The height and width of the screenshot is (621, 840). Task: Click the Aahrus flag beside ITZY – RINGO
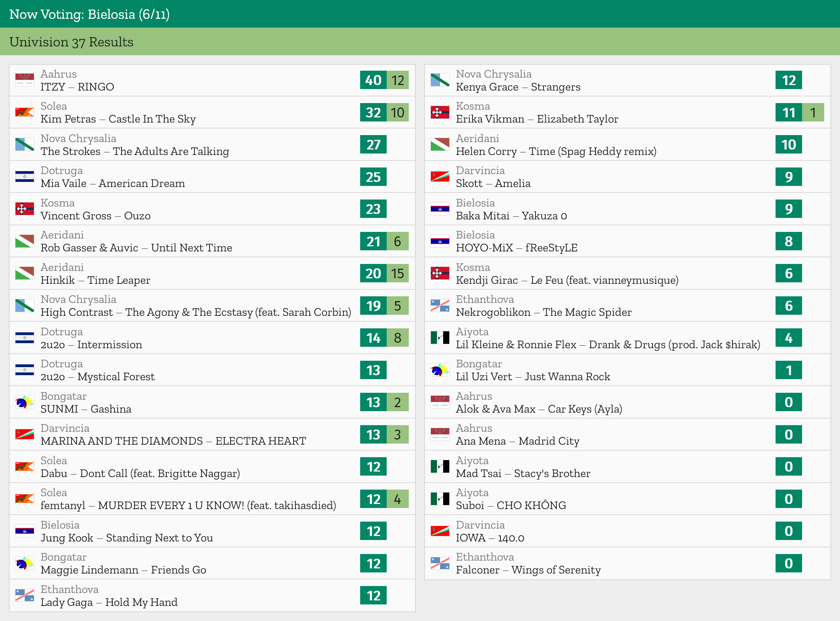(24, 80)
